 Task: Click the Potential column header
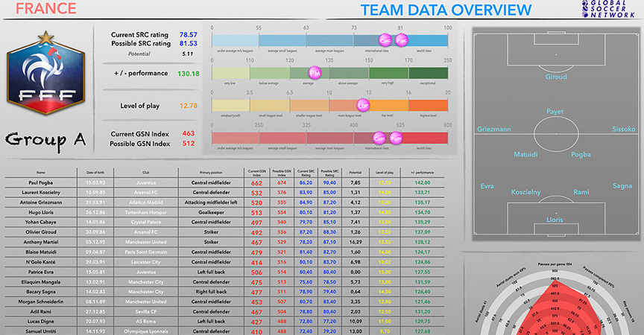(x=356, y=172)
